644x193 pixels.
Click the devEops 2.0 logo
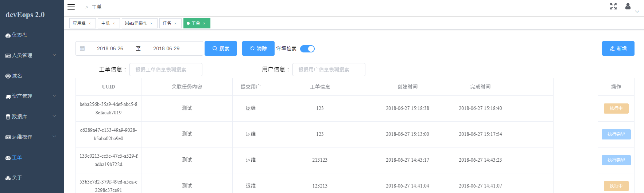[x=25, y=15]
